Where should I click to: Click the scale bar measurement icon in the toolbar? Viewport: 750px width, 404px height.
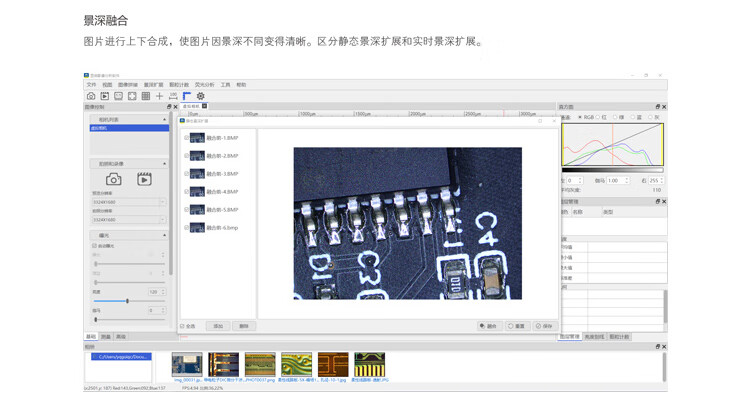pyautogui.click(x=173, y=96)
